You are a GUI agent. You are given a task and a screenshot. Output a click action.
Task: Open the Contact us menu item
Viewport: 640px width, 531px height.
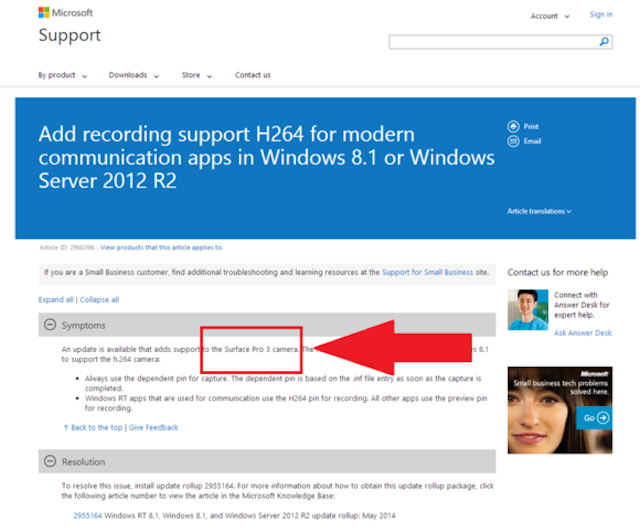(x=252, y=75)
